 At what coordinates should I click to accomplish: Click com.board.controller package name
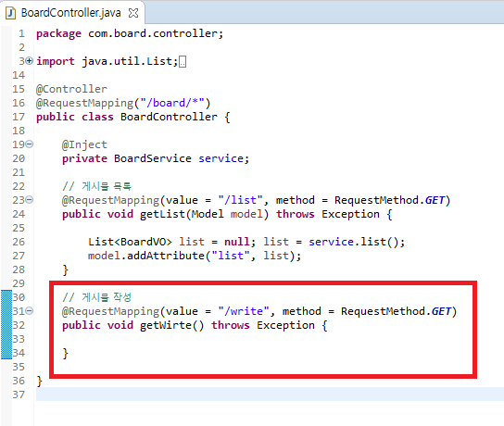(153, 33)
